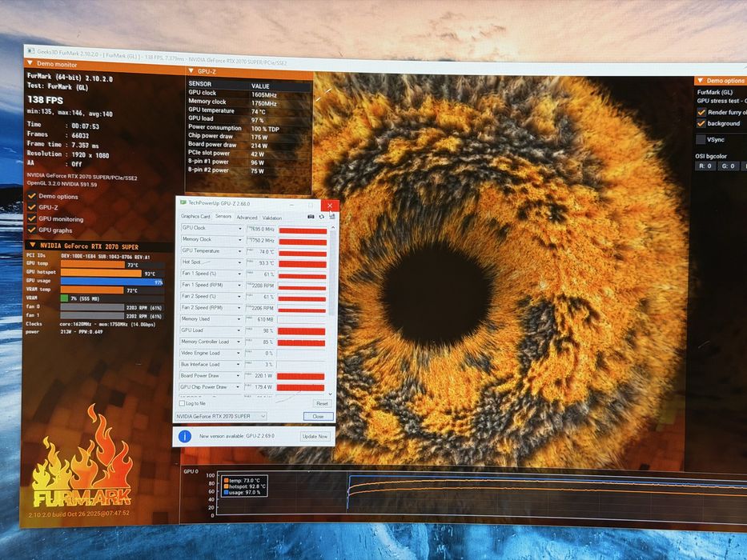Open the GPU Load sensor dropdown
The width and height of the screenshot is (747, 560).
tap(239, 330)
